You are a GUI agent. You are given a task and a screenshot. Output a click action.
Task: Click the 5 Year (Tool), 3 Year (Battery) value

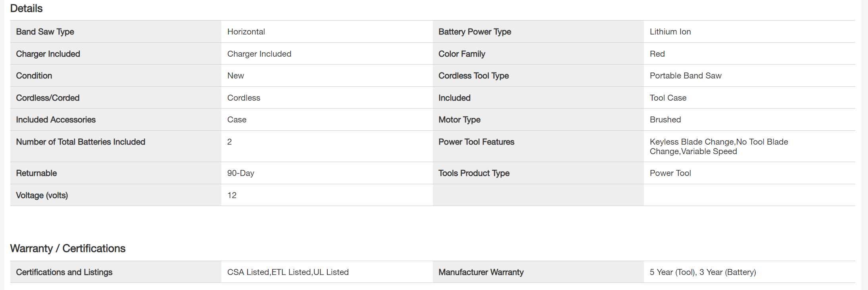click(x=703, y=272)
